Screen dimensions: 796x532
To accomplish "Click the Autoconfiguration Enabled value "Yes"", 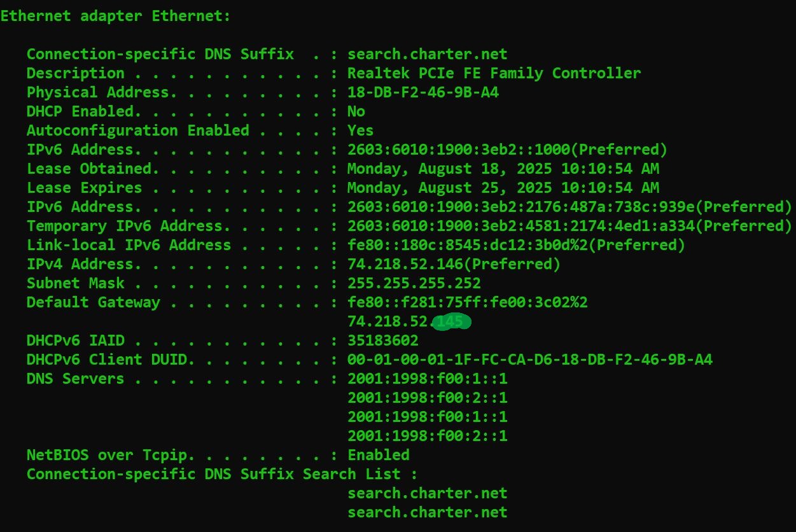I will [x=360, y=130].
